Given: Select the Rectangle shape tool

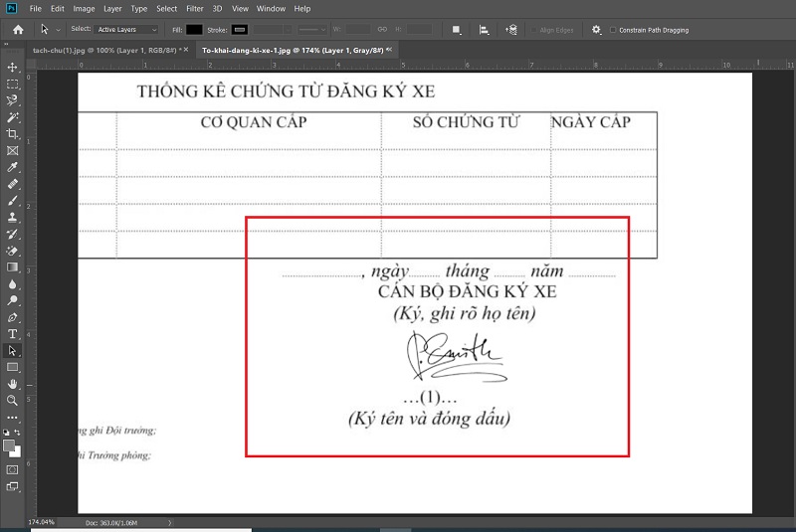Looking at the screenshot, I should (12, 367).
